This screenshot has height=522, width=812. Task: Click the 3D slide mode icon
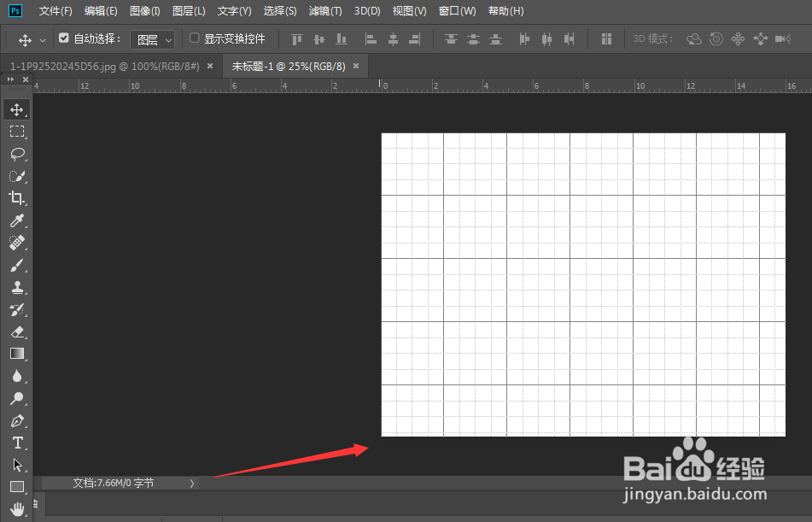pyautogui.click(x=760, y=39)
